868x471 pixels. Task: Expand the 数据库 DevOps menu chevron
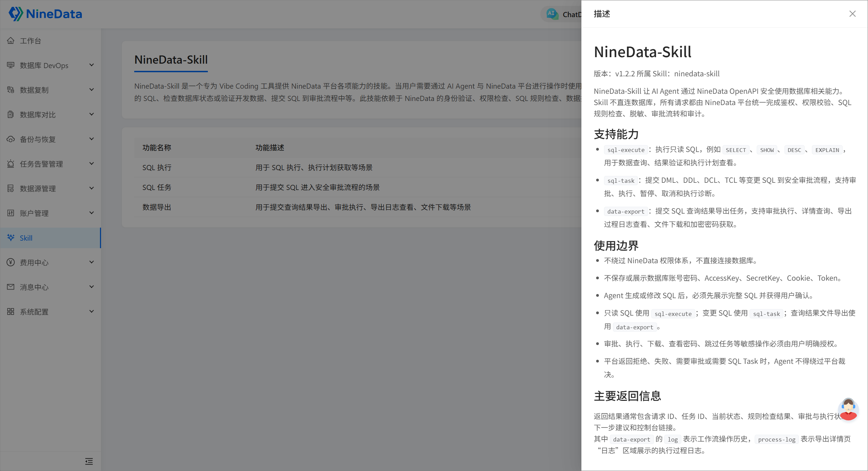click(91, 65)
